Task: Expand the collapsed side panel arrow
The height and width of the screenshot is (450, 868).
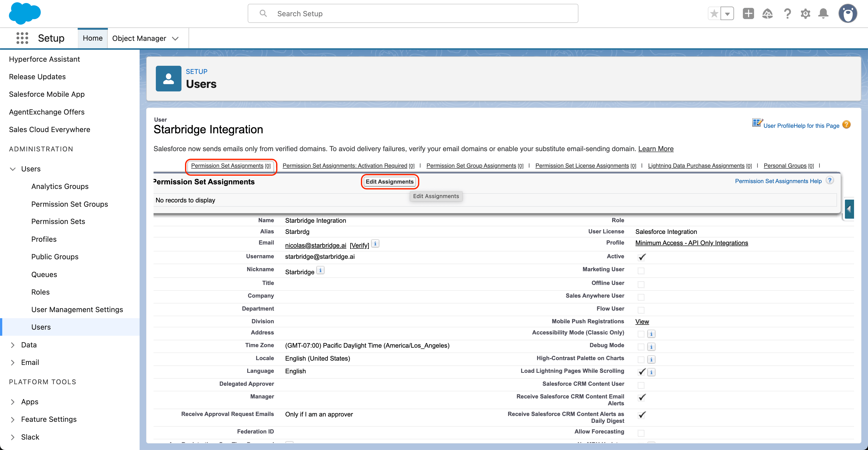Action: point(849,209)
